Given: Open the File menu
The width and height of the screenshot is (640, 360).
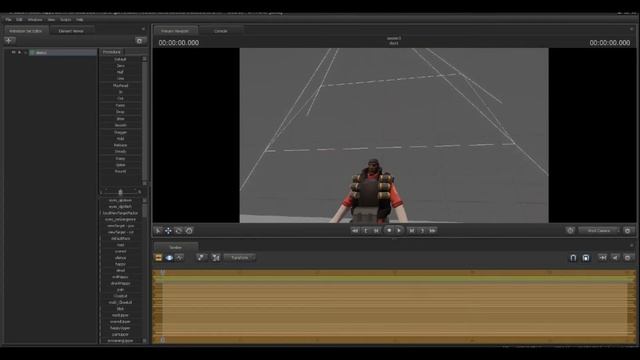Looking at the screenshot, I should [x=8, y=20].
